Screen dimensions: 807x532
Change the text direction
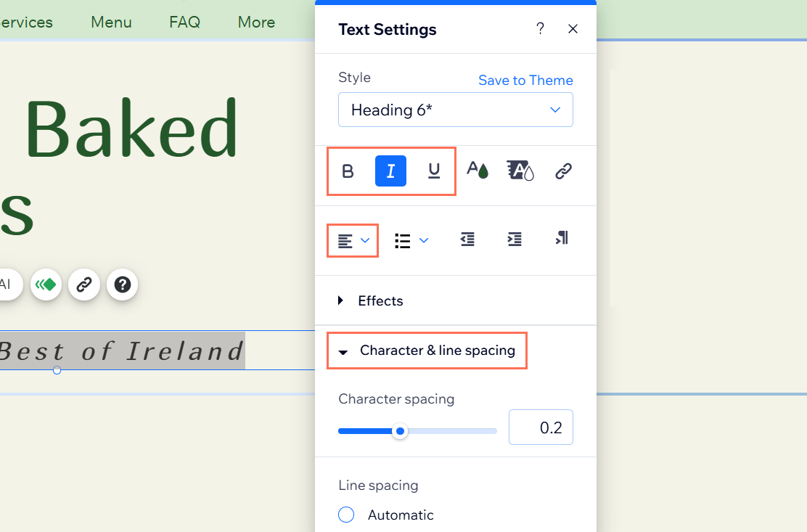(562, 238)
